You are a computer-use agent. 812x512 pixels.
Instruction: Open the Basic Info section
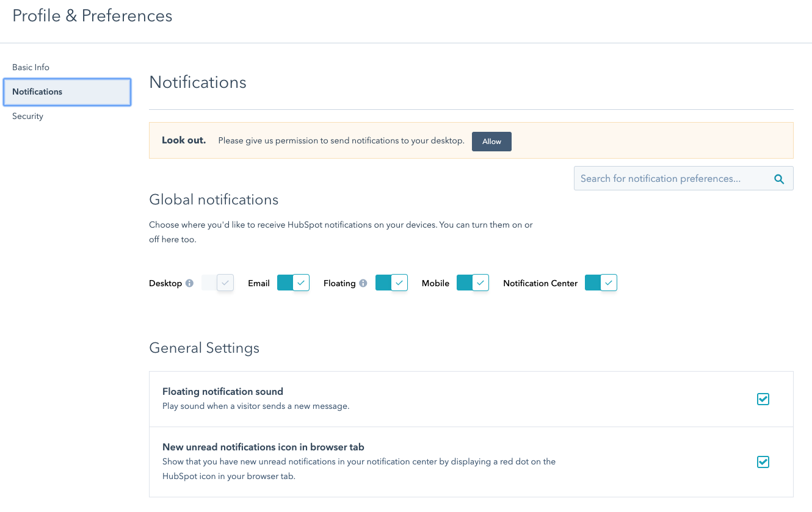31,67
